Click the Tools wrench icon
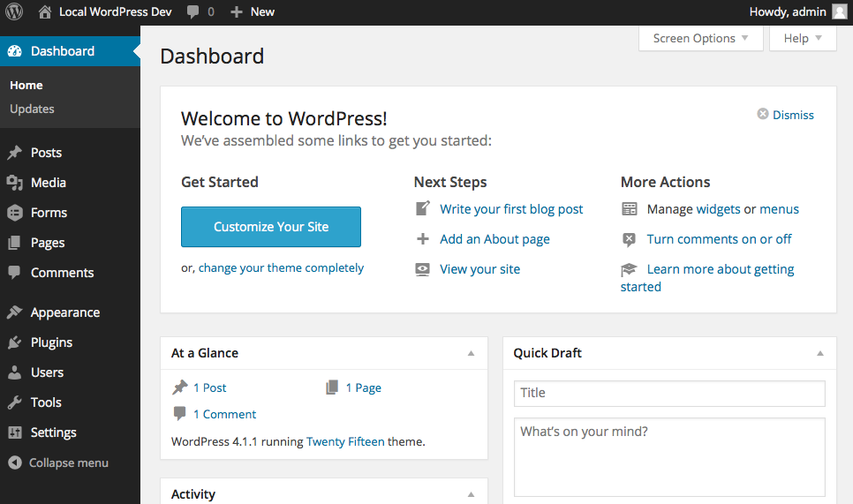The height and width of the screenshot is (504, 853). 15,402
